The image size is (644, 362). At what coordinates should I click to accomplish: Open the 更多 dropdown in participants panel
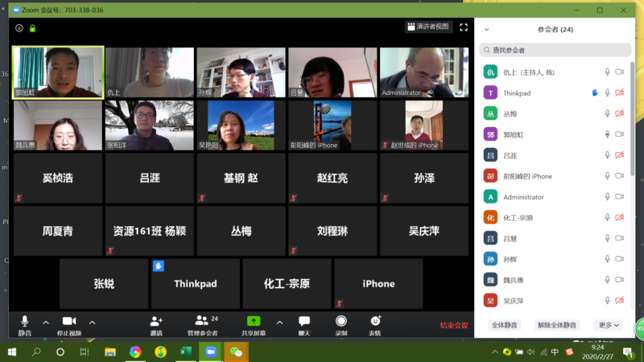pyautogui.click(x=608, y=325)
